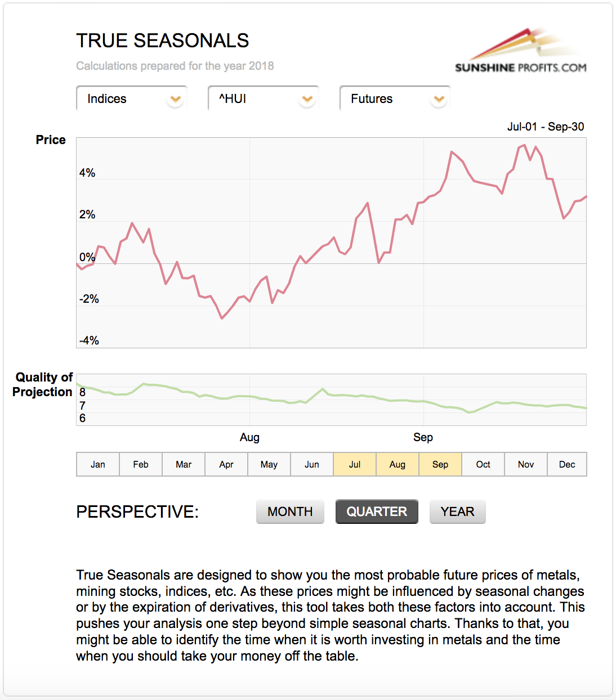The width and height of the screenshot is (616, 700).
Task: Click the Sep label on chart axis
Action: (x=423, y=437)
